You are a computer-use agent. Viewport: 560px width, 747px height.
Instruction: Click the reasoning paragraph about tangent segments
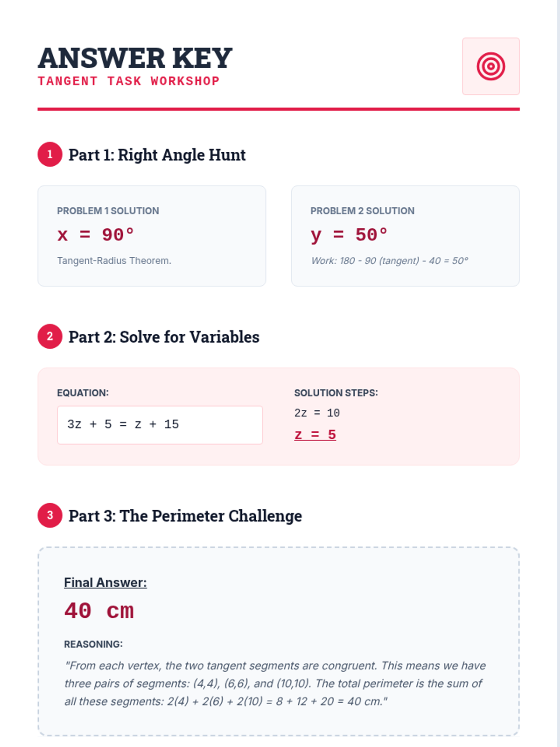click(275, 684)
